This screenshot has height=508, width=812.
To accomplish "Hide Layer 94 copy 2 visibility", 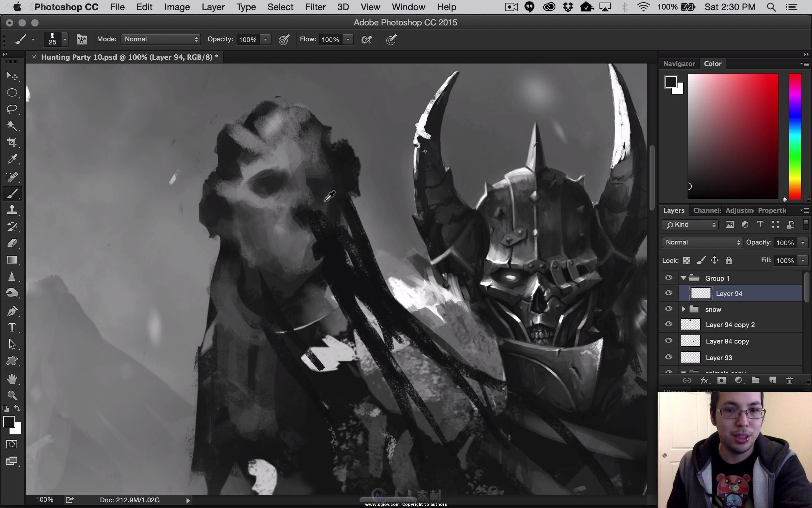I will 668,324.
